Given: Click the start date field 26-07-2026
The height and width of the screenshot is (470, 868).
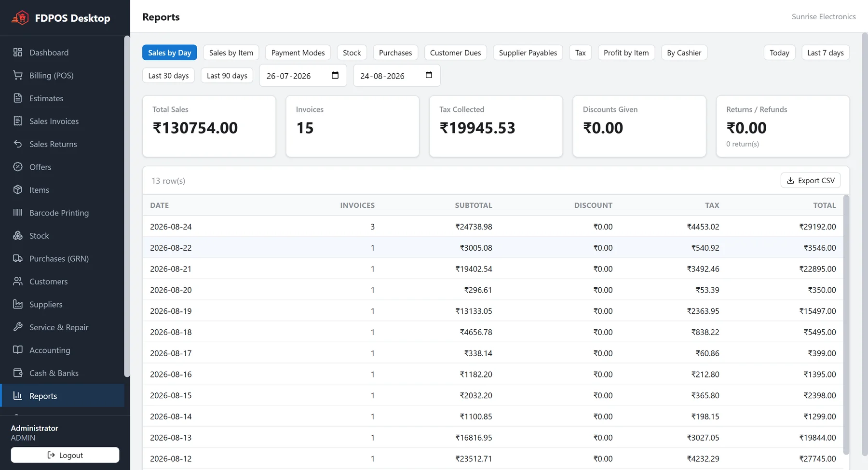Looking at the screenshot, I should click(303, 76).
